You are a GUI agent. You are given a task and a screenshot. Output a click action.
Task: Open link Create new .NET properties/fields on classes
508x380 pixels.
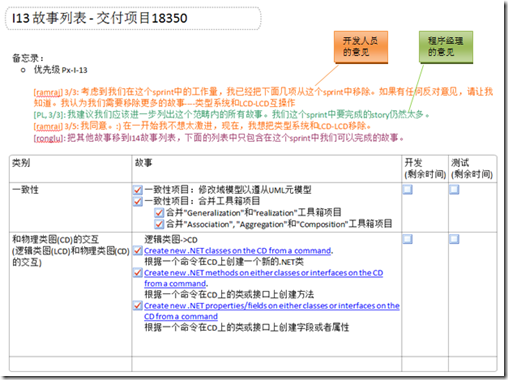[x=272, y=311]
